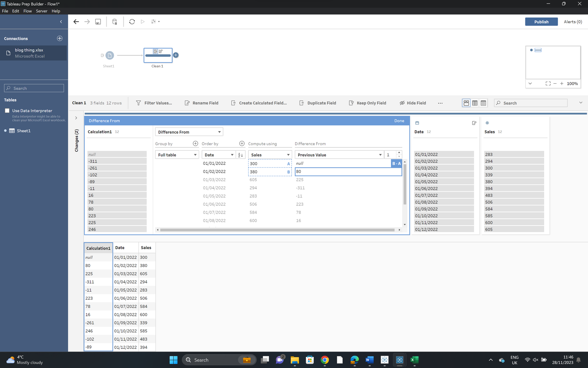Open the Flow menu
Screen dimensions: 588x368
tap(27, 11)
